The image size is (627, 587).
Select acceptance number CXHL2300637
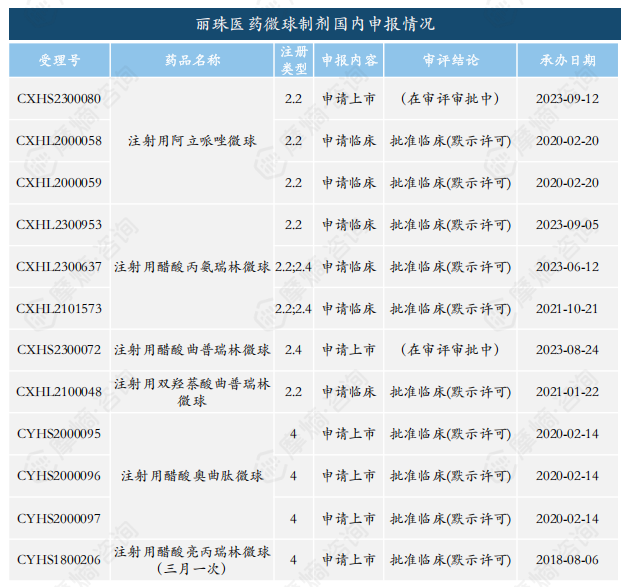[59, 267]
